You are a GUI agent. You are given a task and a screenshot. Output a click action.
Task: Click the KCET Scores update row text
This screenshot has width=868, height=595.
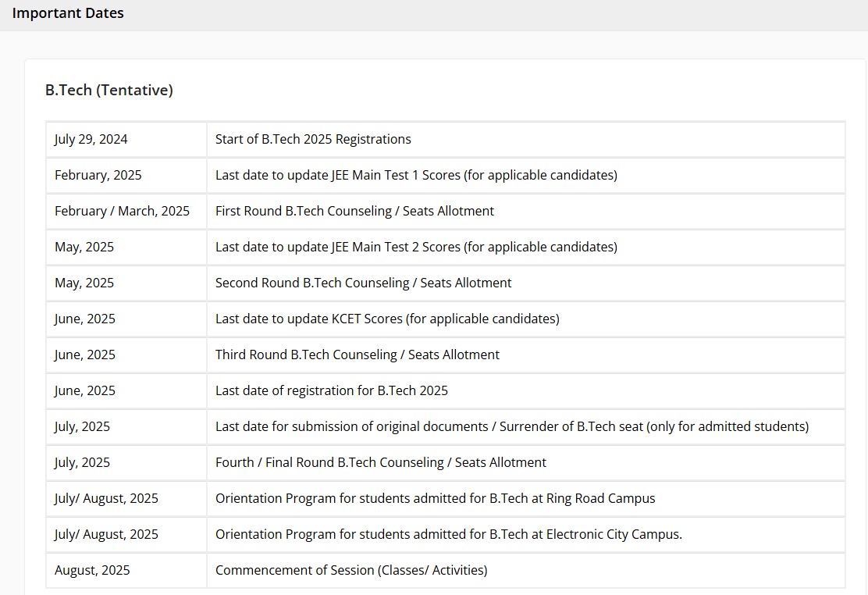click(387, 319)
